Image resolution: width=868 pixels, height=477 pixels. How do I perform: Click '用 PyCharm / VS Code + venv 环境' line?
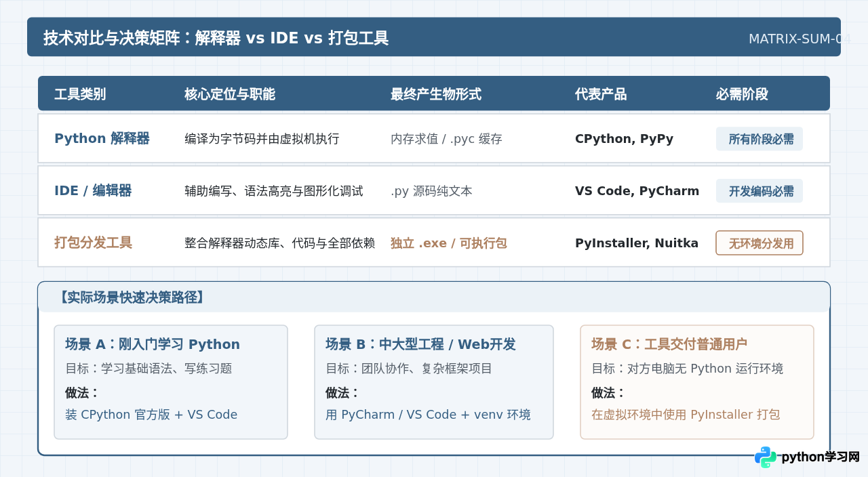[428, 415]
